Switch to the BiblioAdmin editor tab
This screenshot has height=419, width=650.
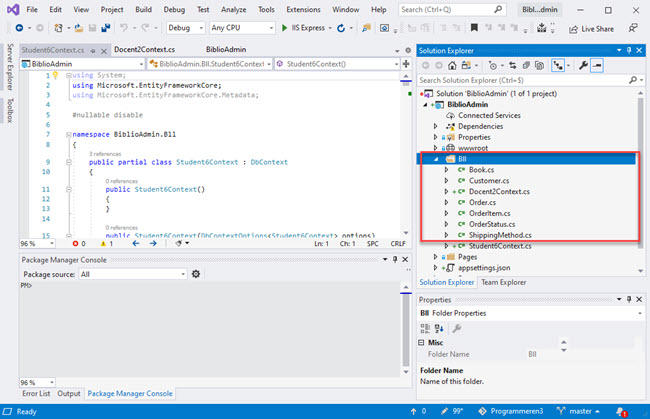pyautogui.click(x=226, y=50)
